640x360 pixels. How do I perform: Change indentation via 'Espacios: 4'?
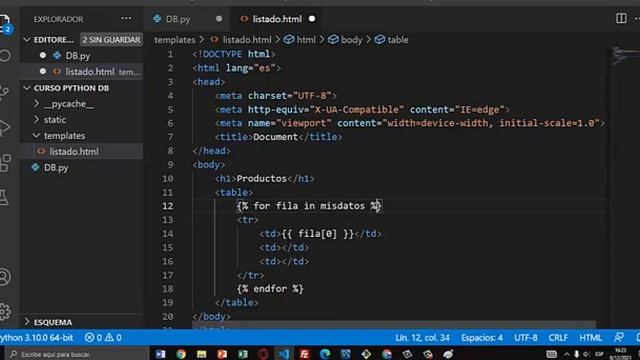[x=482, y=338]
